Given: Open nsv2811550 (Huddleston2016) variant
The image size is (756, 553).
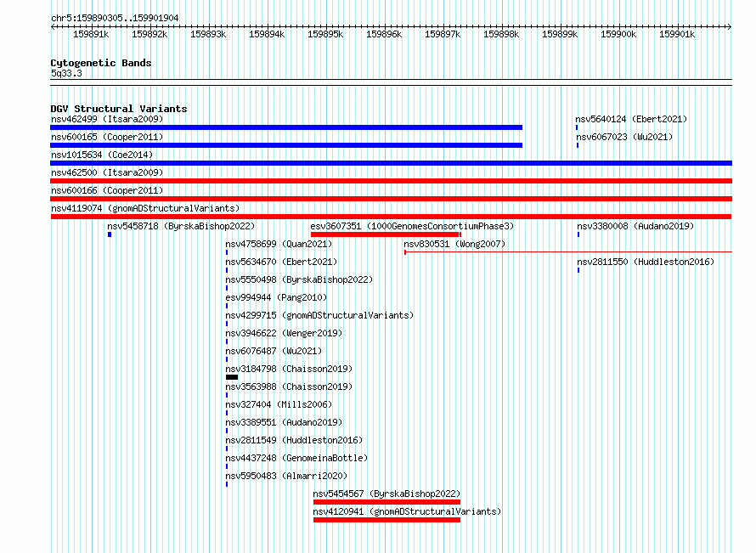Looking at the screenshot, I should click(646, 262).
